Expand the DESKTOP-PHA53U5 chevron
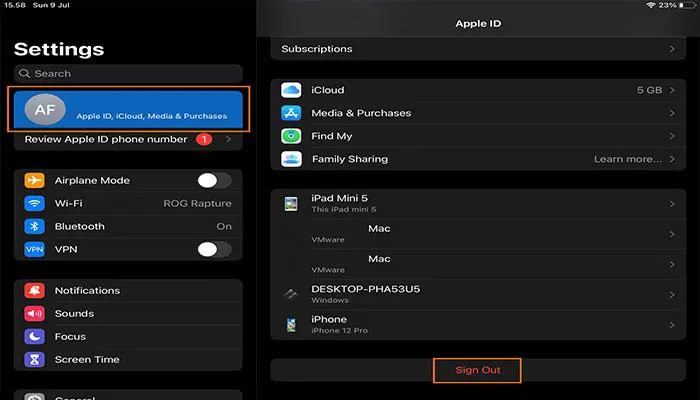 [672, 295]
